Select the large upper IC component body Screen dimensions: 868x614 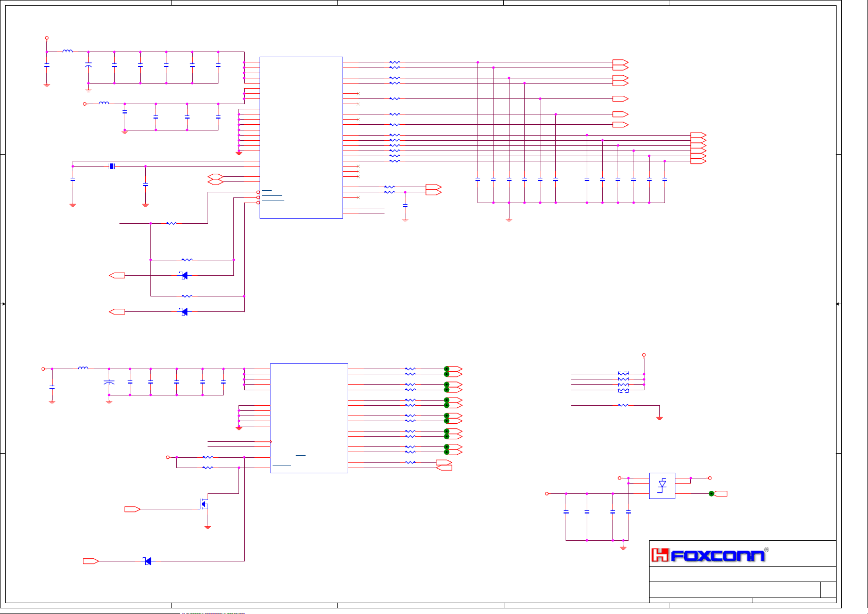click(301, 137)
